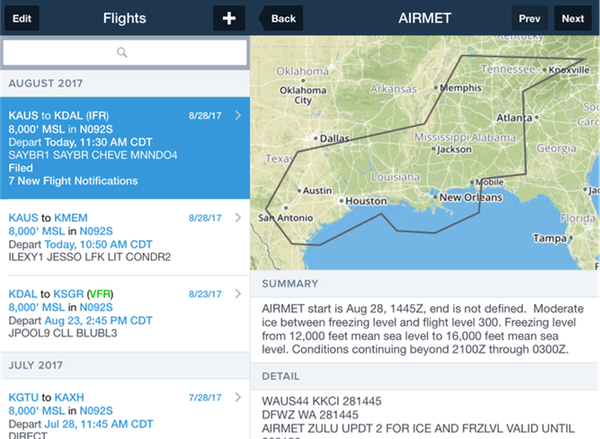This screenshot has height=439, width=600.
Task: Show the Prev AIRMET
Action: pyautogui.click(x=530, y=18)
